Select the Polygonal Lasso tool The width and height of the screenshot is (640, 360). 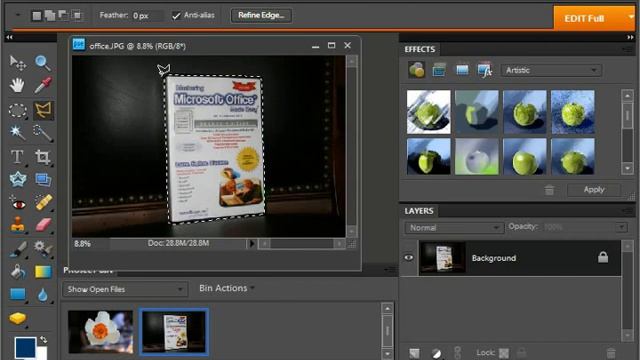tap(43, 110)
